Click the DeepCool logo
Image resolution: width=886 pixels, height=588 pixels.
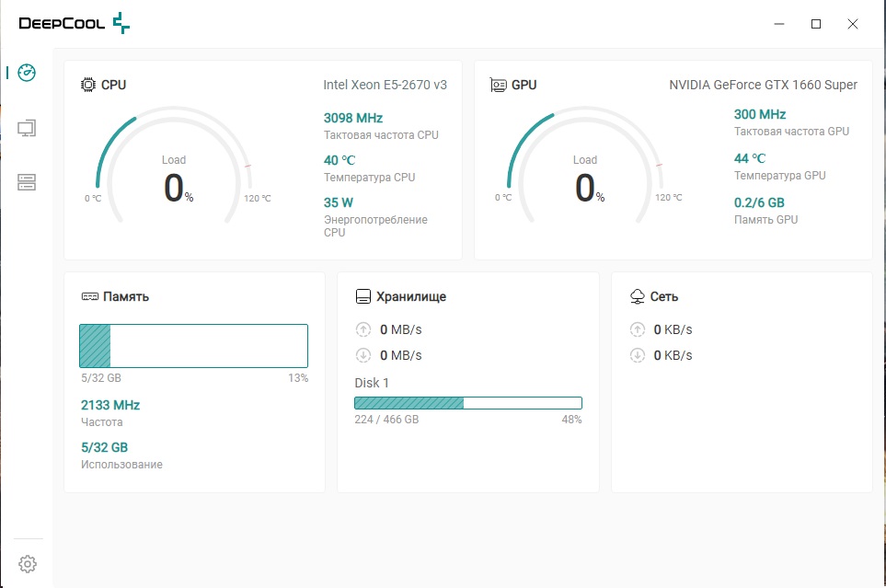point(74,23)
